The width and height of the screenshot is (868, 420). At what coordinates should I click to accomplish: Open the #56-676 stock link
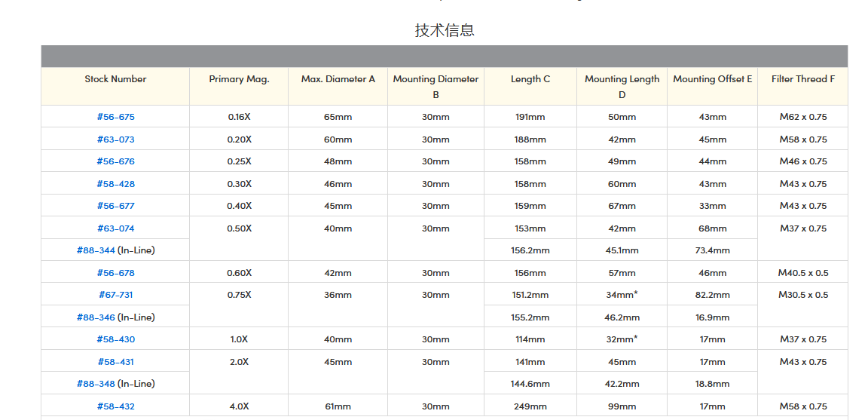coord(115,161)
